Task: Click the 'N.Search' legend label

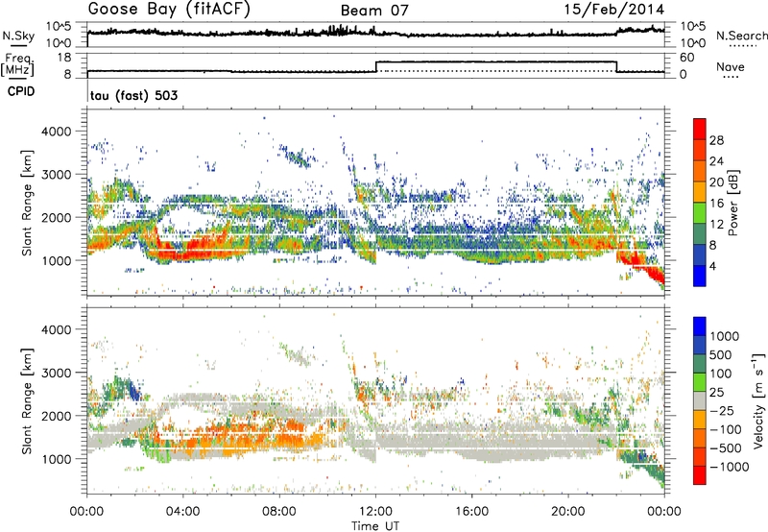Action: point(741,36)
